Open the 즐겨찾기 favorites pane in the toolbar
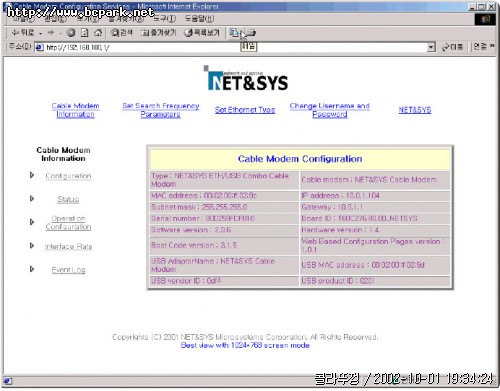This screenshot has width=500, height=391. 158,33
